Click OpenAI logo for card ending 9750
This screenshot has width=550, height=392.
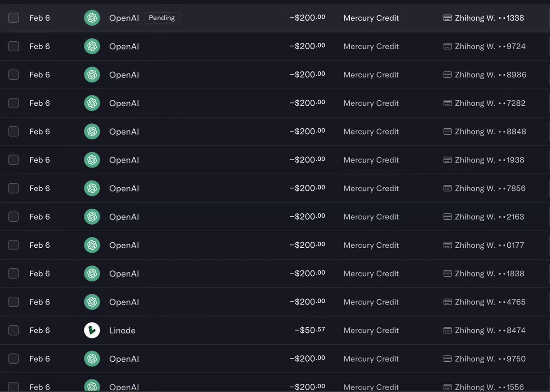92,359
